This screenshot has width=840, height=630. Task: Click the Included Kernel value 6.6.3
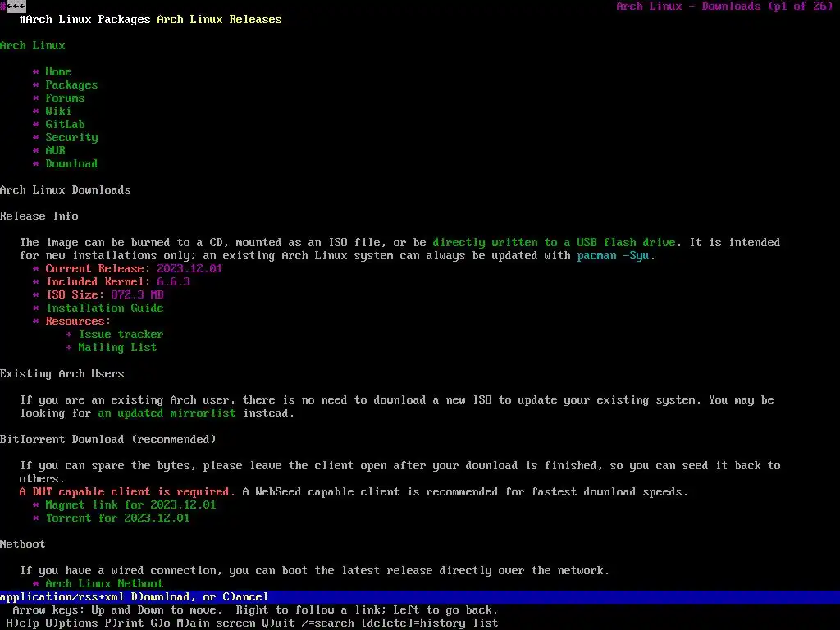(x=174, y=281)
